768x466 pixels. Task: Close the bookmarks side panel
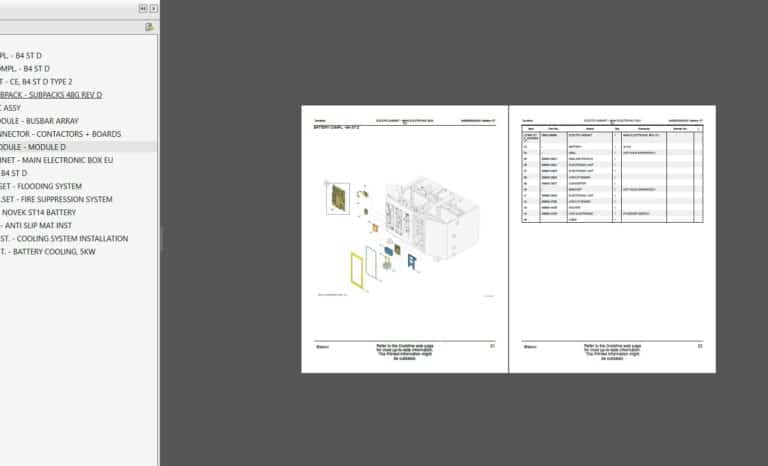point(153,9)
